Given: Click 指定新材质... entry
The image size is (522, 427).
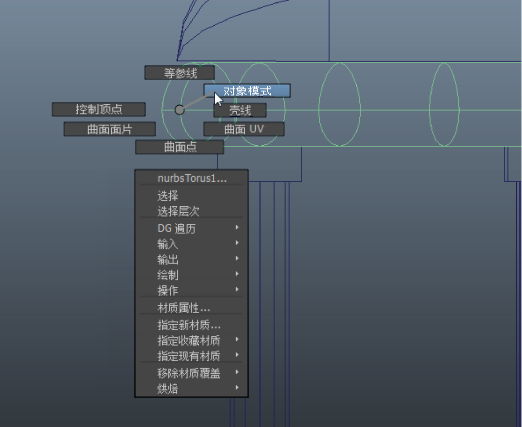Looking at the screenshot, I should [x=191, y=325].
